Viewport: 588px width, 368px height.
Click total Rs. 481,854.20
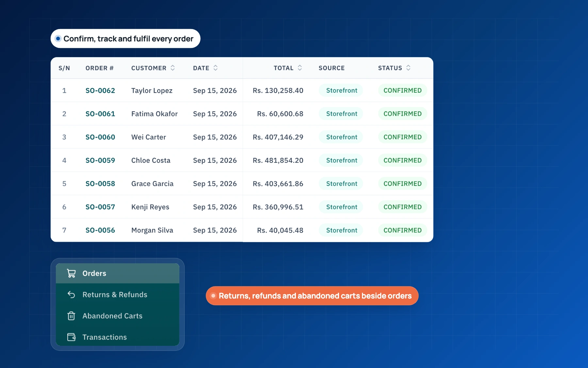click(x=278, y=161)
